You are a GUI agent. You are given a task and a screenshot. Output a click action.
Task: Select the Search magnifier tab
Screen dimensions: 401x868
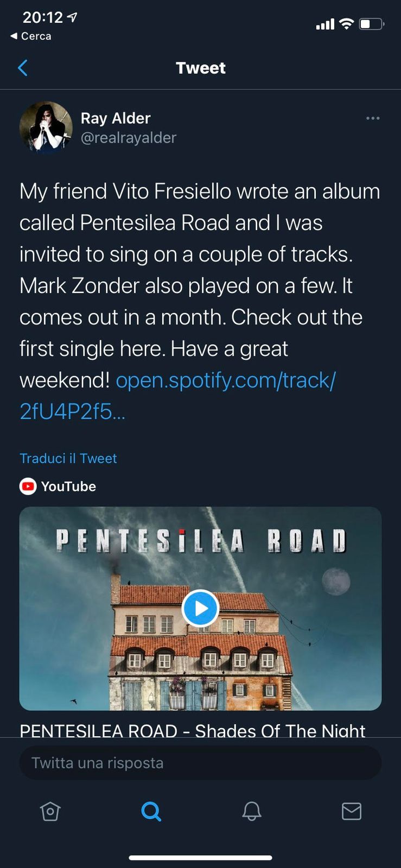pos(151,811)
